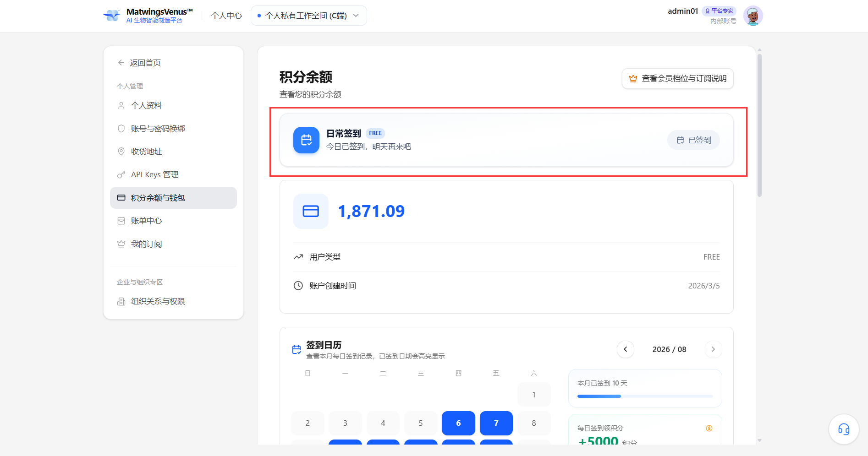Open the headset customer support icon
Screen dimensions: 868x456
844,429
